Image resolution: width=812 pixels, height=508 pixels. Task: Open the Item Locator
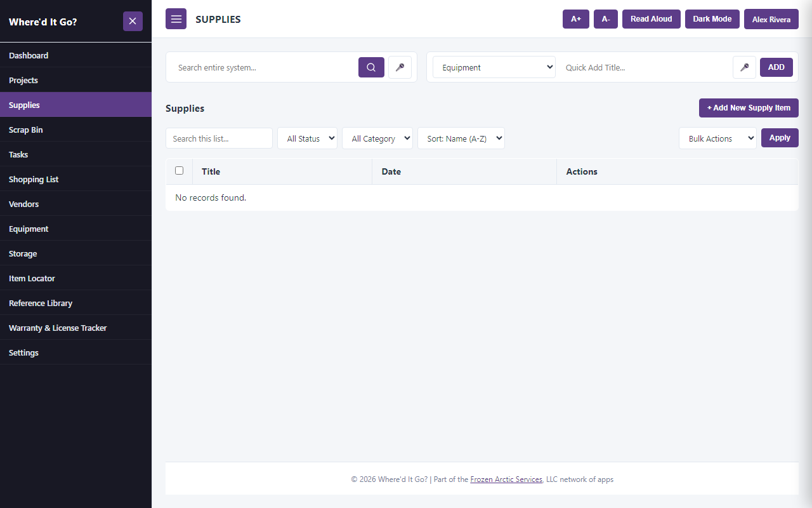75,278
